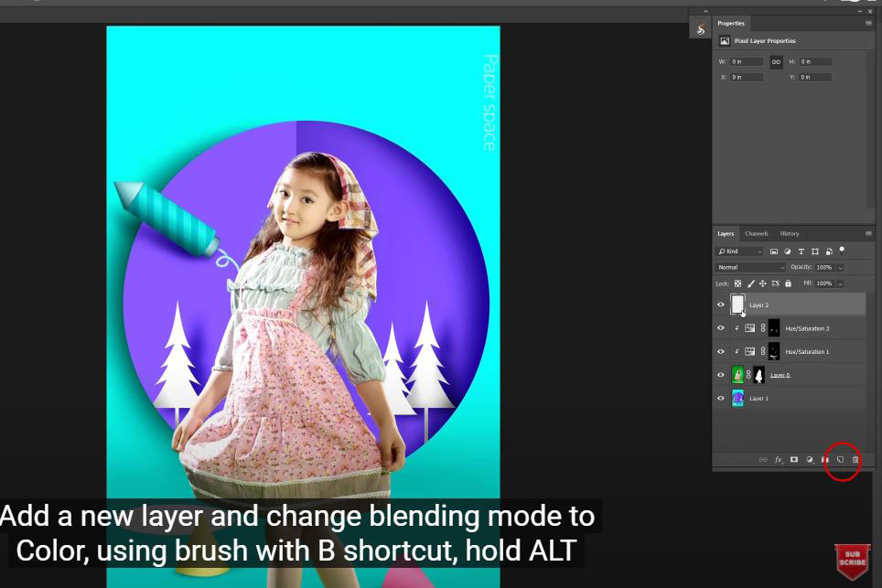
Task: Lock layer position with move icon
Action: [x=763, y=283]
